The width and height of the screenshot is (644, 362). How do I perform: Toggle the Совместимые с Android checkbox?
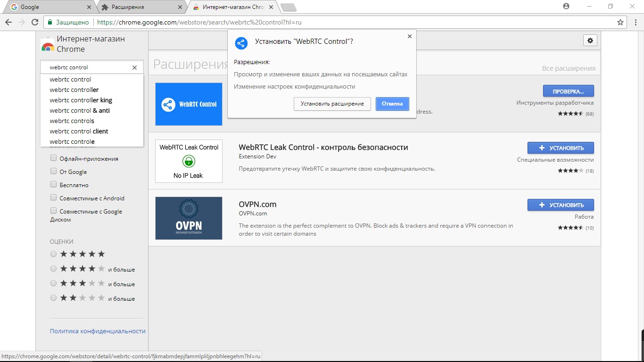click(53, 198)
